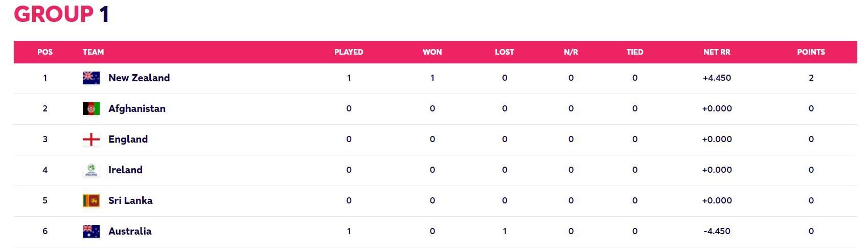Open the Sri Lanka team link
Viewport: 868px width, 252px height.
pos(130,200)
